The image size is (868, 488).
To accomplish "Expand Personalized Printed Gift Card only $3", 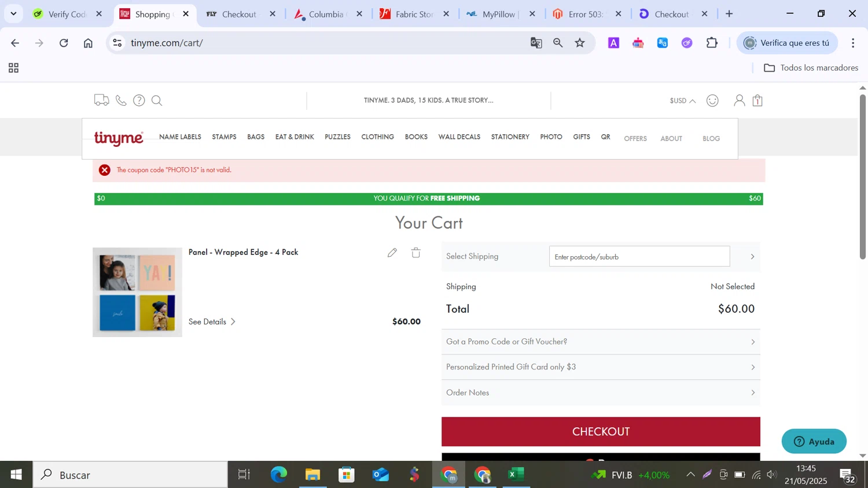I will [x=601, y=367].
